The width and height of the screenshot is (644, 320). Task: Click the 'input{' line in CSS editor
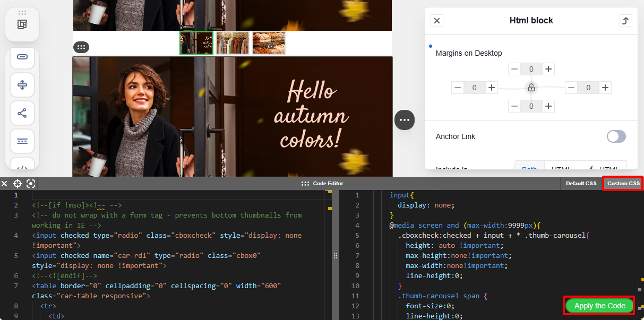pyautogui.click(x=402, y=195)
